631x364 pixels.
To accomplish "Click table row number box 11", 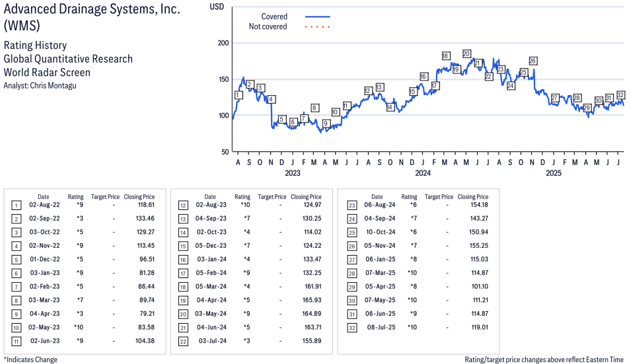I will pyautogui.click(x=16, y=342).
